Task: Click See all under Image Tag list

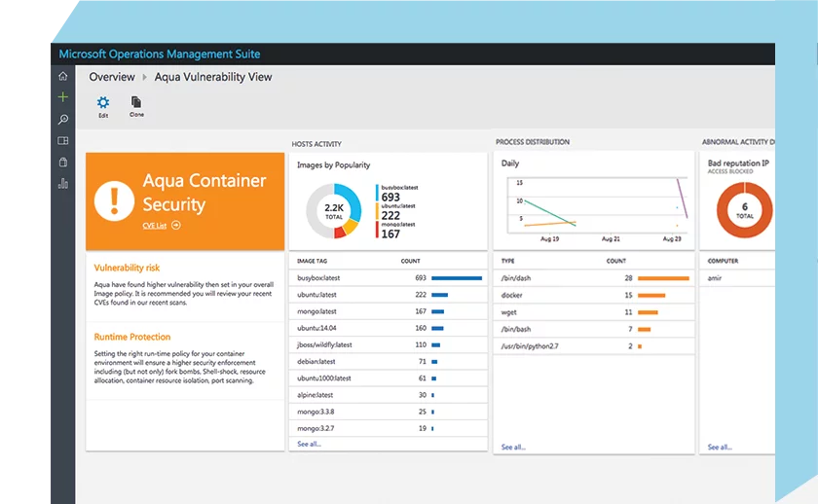Action: point(309,444)
